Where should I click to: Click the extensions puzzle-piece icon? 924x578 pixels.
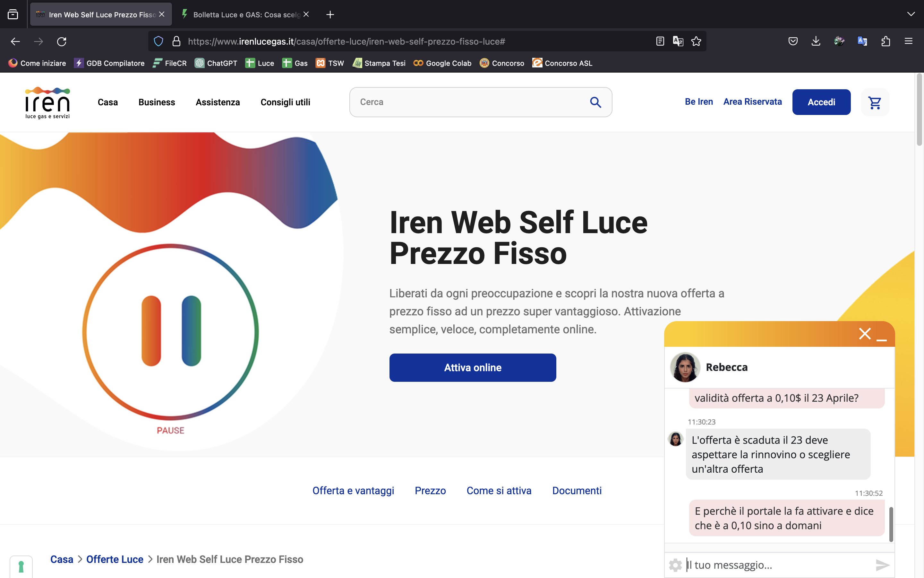point(886,41)
